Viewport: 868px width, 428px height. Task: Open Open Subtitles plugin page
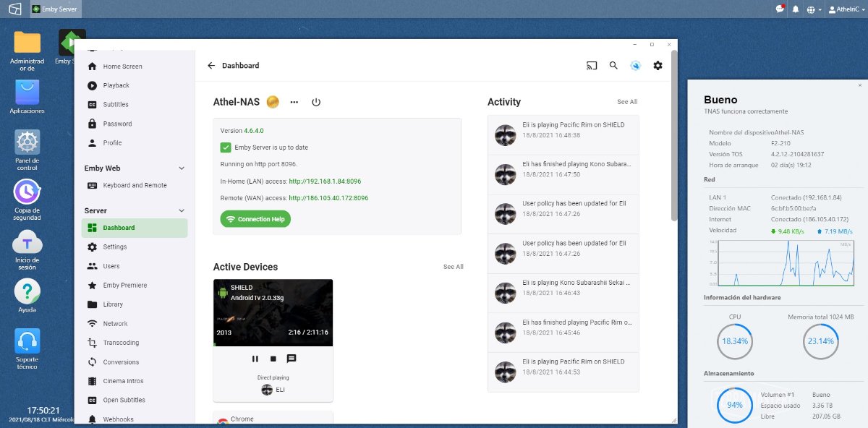click(135, 401)
